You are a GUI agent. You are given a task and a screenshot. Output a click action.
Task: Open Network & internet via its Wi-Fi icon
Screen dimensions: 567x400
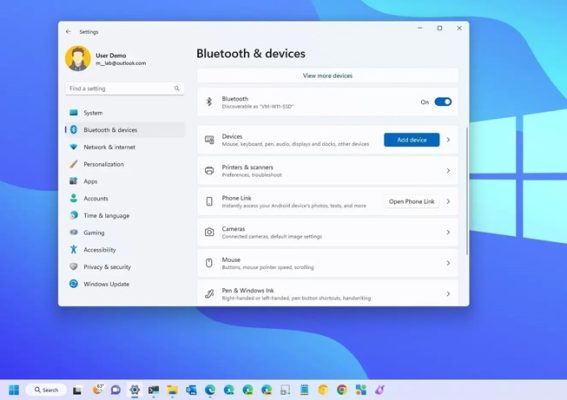pyautogui.click(x=74, y=147)
